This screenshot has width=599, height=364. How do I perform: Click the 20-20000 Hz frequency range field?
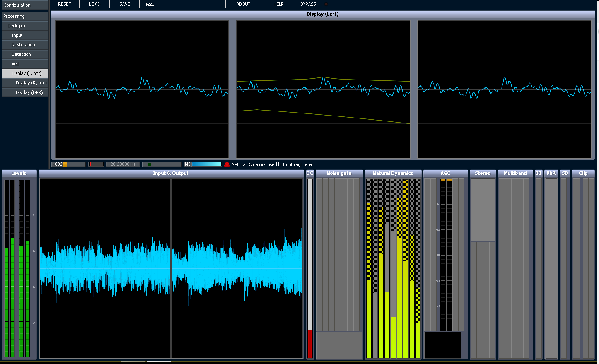(123, 164)
